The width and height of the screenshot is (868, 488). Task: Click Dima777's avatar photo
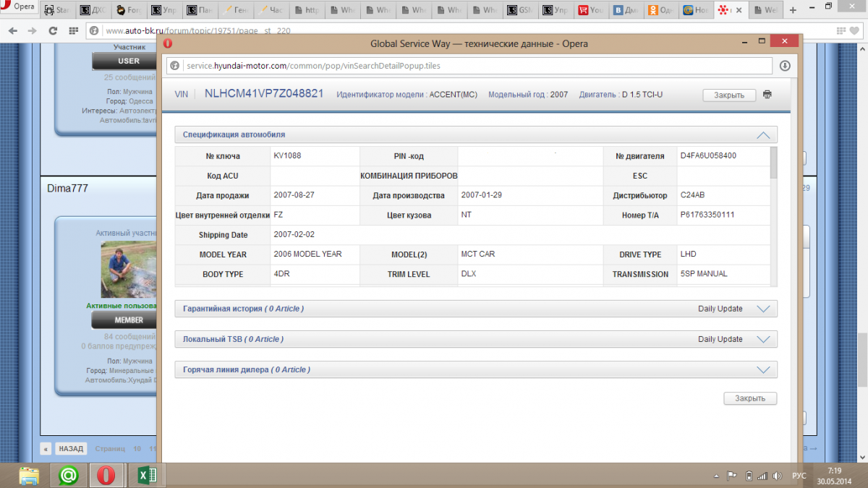(x=129, y=269)
